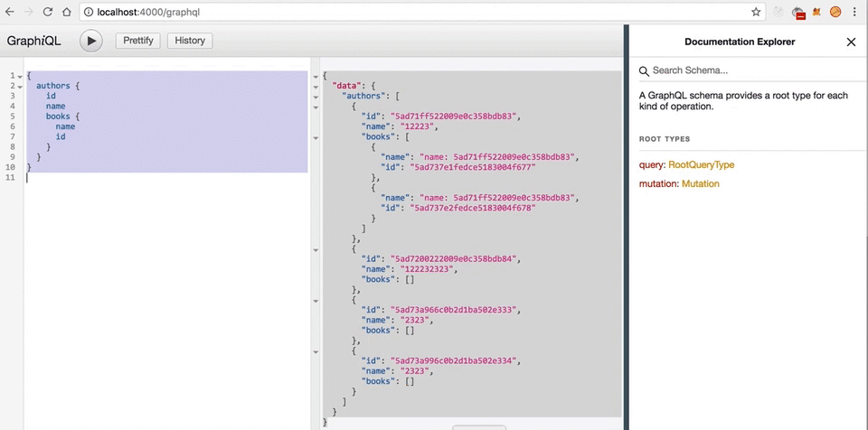Close the Documentation Explorer panel
Image resolution: width=868 pixels, height=430 pixels.
(x=851, y=42)
